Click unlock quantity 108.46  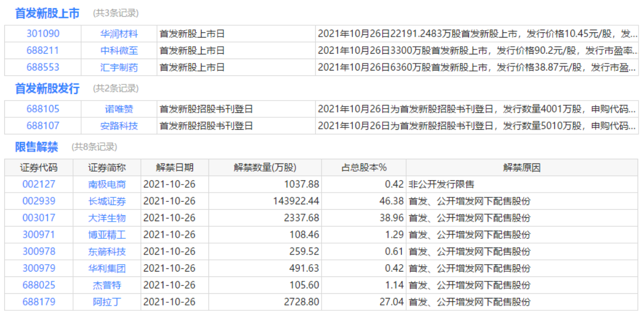304,235
